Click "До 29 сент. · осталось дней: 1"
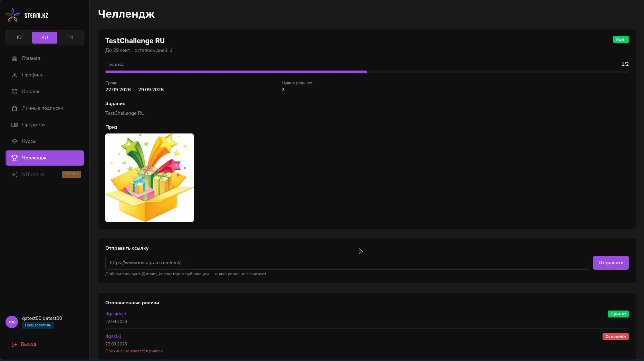 click(x=139, y=50)
